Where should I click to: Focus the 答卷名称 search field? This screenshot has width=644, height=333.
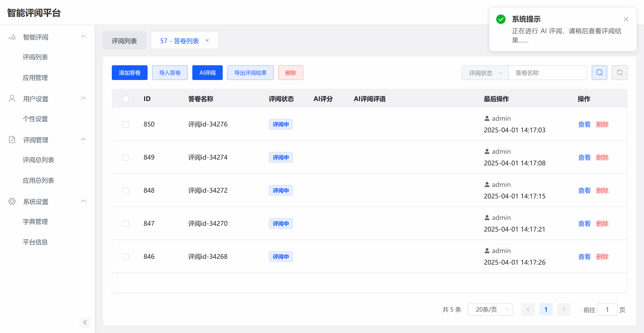click(547, 73)
